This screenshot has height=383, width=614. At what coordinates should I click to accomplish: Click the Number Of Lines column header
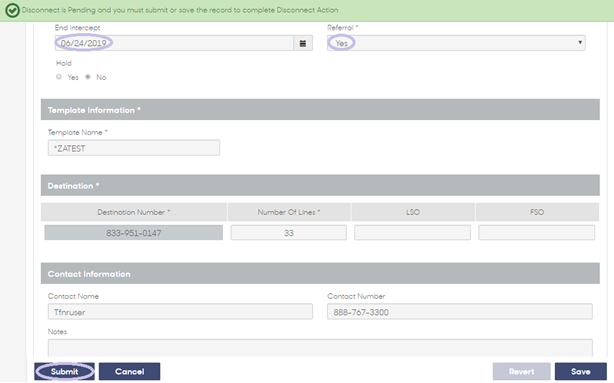pos(289,212)
